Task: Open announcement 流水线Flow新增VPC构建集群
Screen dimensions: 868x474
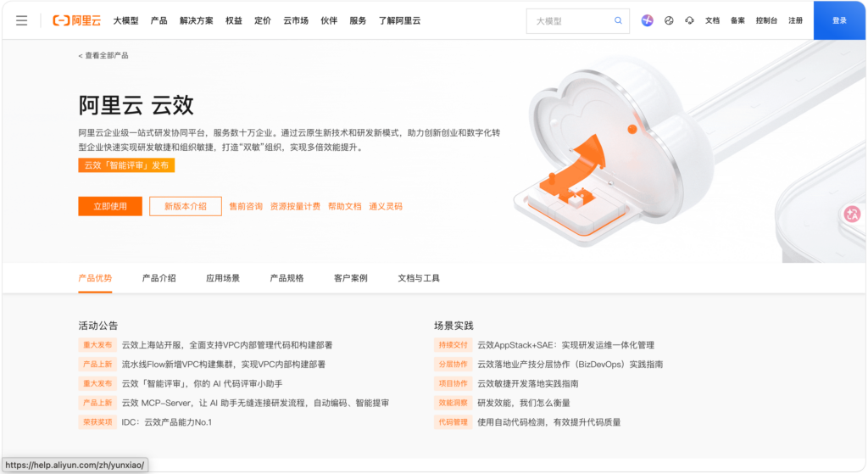Action: coord(224,365)
